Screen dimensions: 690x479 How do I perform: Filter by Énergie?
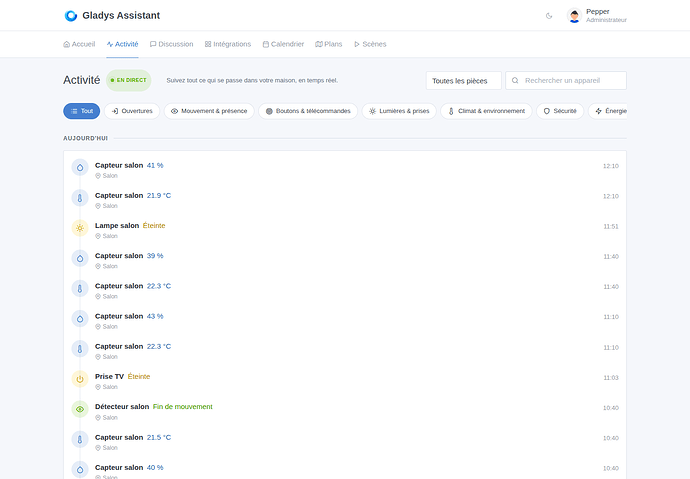608,111
